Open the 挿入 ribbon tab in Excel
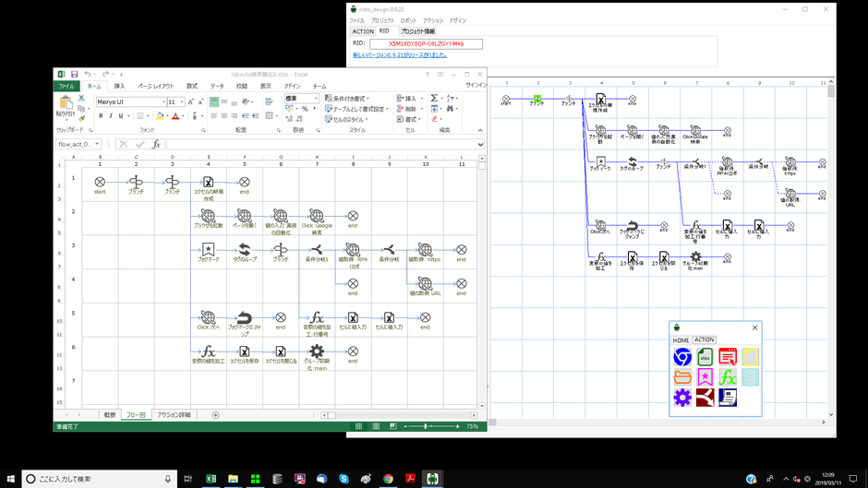This screenshot has width=868, height=488. point(119,86)
